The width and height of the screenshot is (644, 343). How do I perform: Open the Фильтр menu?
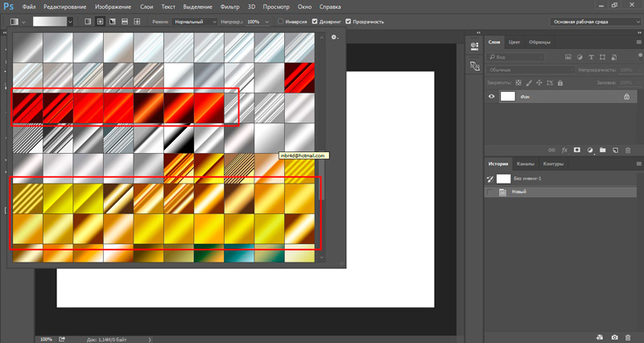[x=231, y=6]
